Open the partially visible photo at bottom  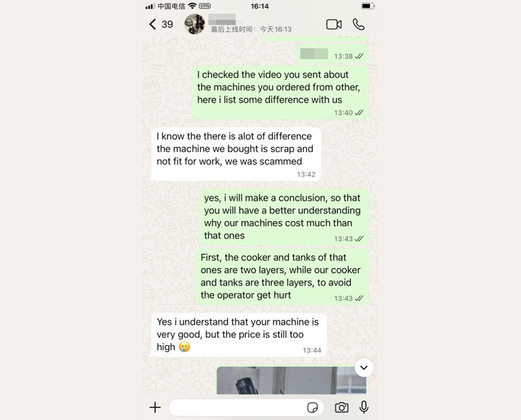[x=291, y=380]
